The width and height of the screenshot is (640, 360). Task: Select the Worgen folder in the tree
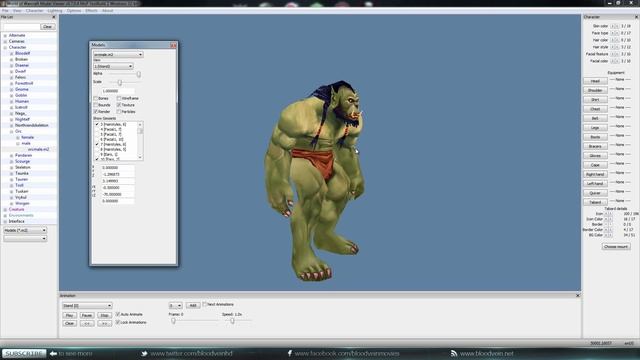[x=22, y=203]
